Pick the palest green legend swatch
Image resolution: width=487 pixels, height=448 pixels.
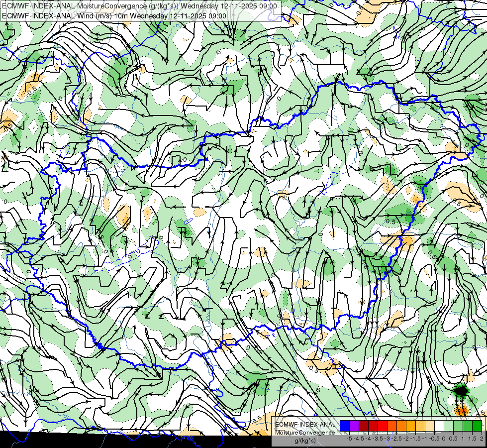click(x=449, y=426)
